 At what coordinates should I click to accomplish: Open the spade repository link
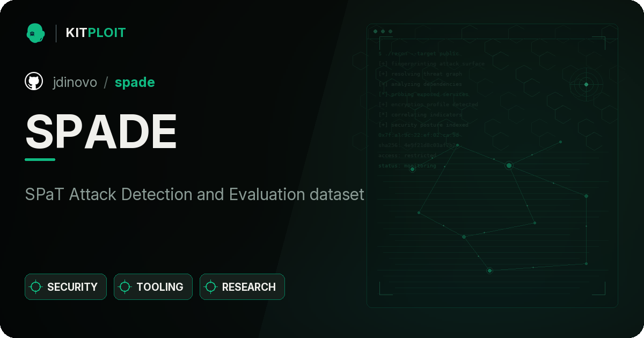point(135,83)
